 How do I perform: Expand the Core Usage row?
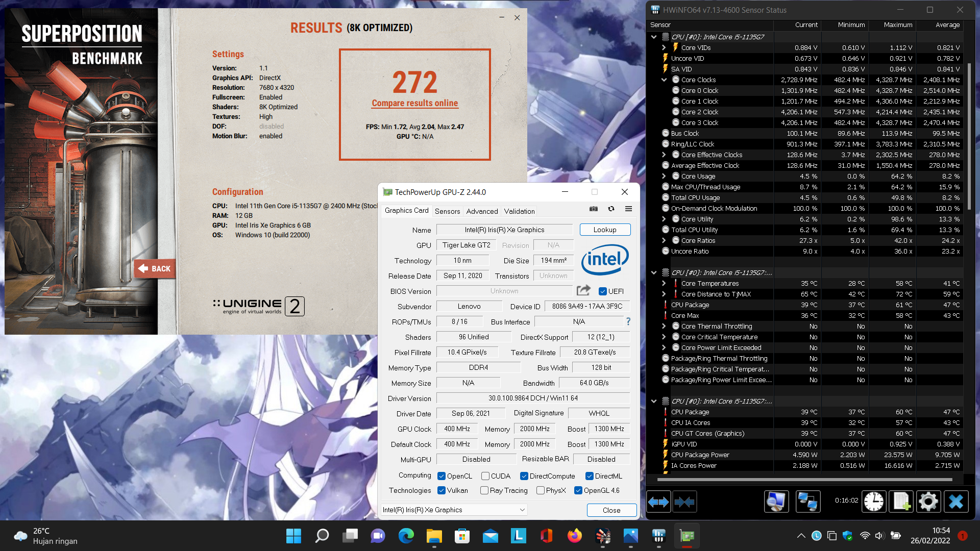click(x=664, y=176)
